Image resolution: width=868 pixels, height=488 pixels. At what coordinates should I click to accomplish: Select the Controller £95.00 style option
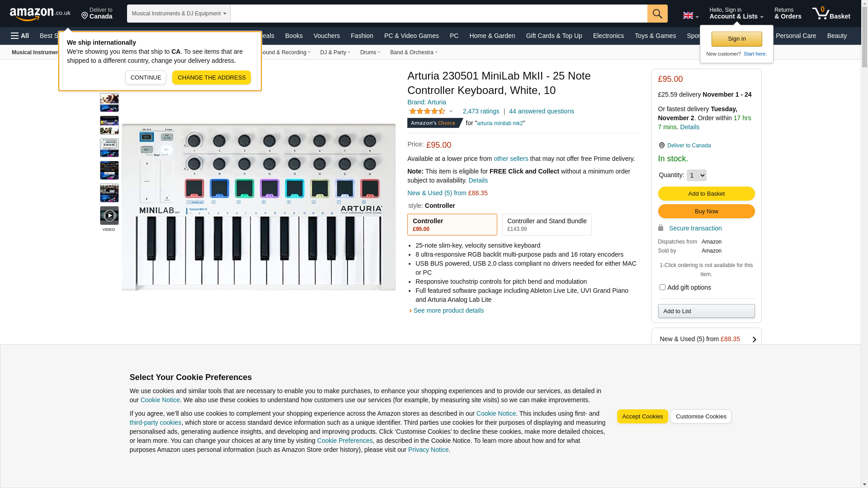[x=452, y=225]
